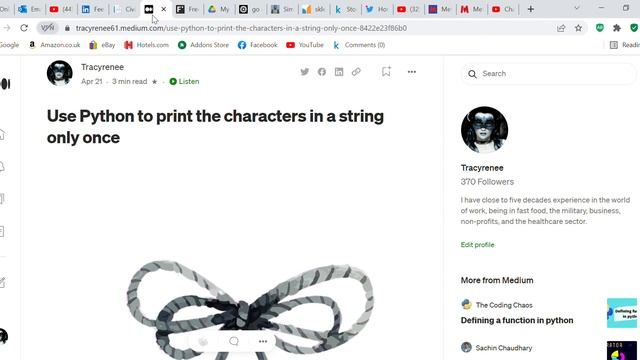Image resolution: width=640 pixels, height=360 pixels.
Task: Bookmark this tab with star icon
Action: pos(578,28)
